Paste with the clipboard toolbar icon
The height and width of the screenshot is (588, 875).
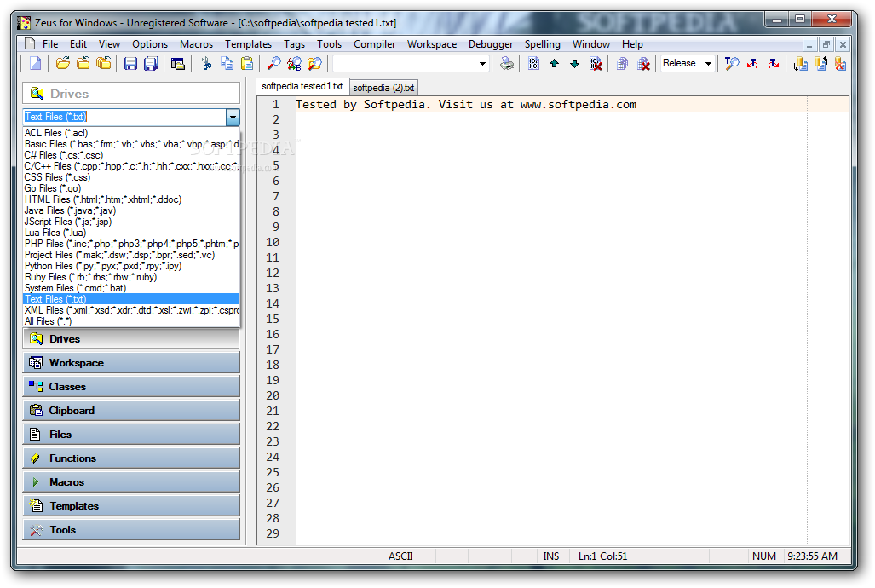[246, 64]
